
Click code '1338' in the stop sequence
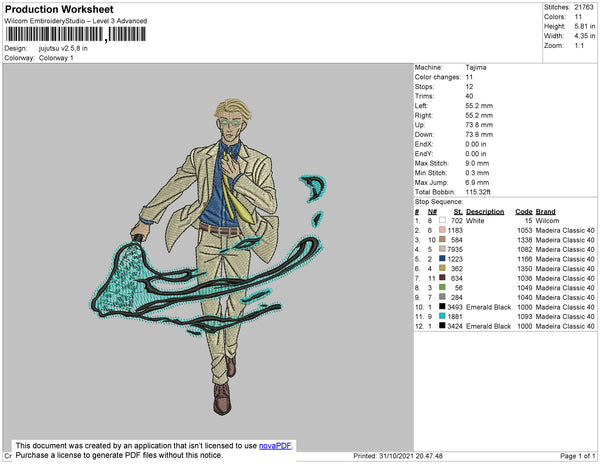pos(524,240)
